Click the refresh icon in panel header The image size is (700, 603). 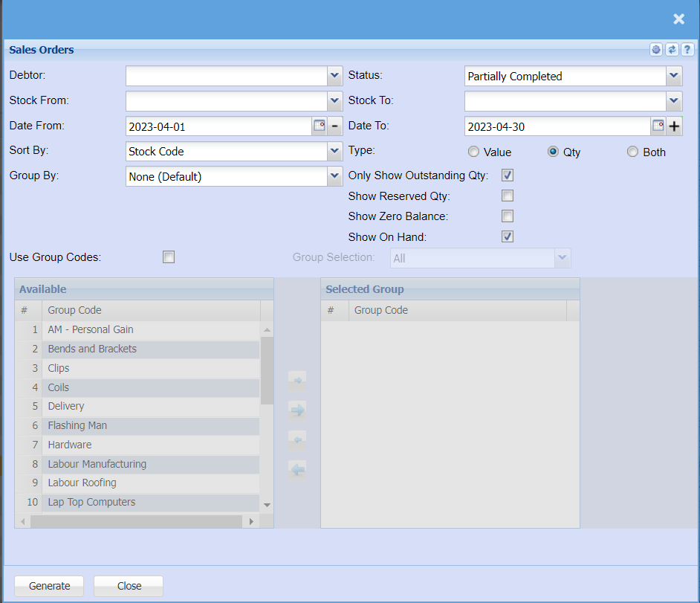click(672, 50)
